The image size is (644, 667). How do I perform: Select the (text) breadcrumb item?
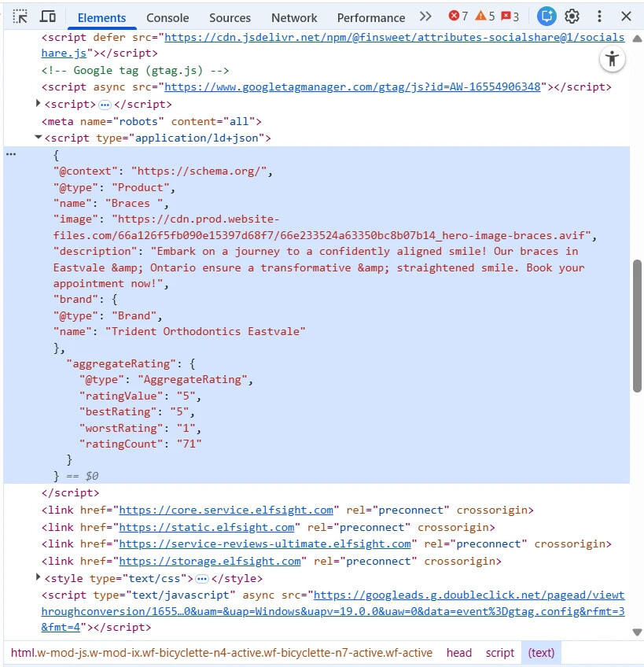pyautogui.click(x=541, y=653)
